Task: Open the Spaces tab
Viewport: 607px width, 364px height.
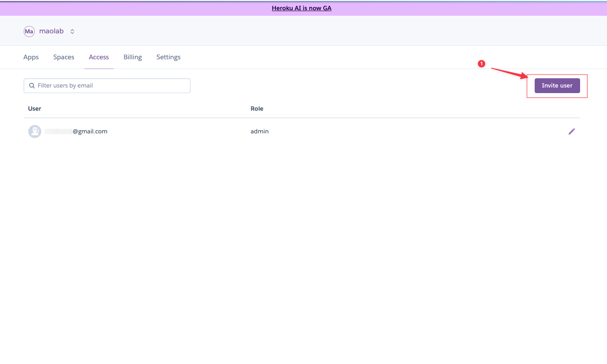Action: click(x=64, y=57)
